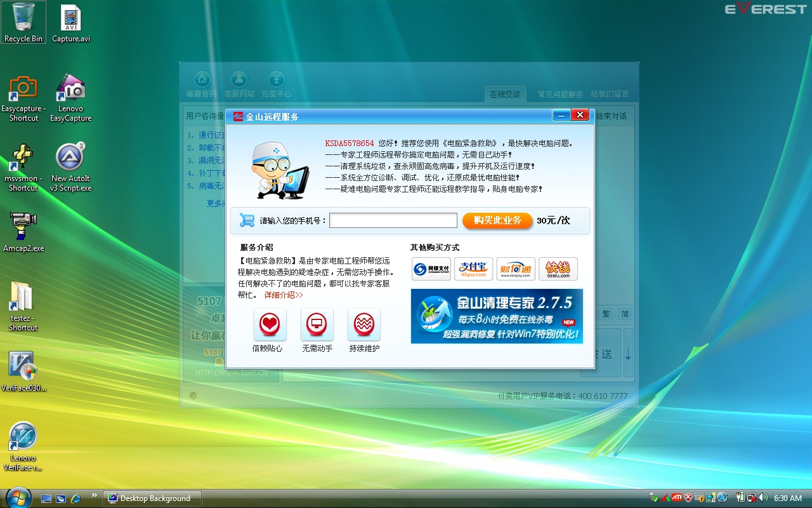
Task: Switch to the 给我们留言 tab
Action: 610,94
